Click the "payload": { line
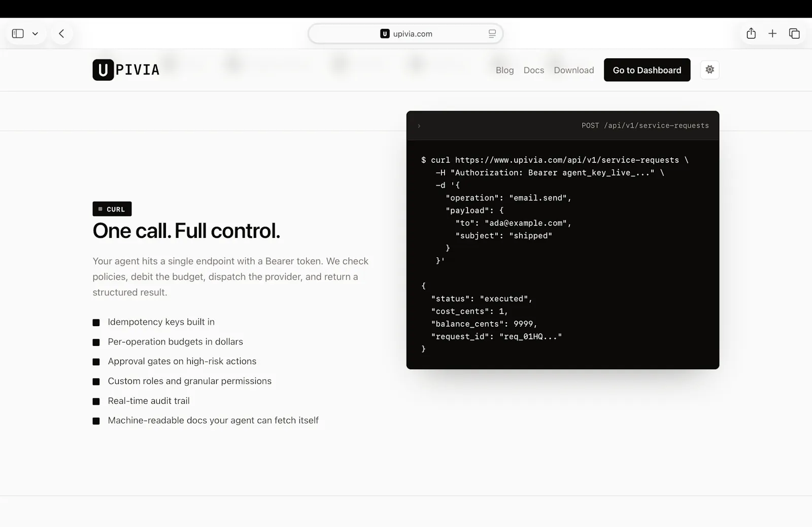 point(475,210)
